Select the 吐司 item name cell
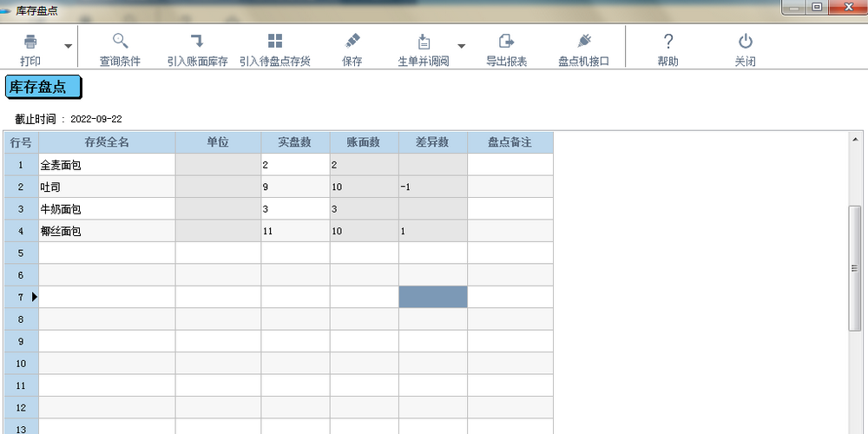 pos(107,187)
